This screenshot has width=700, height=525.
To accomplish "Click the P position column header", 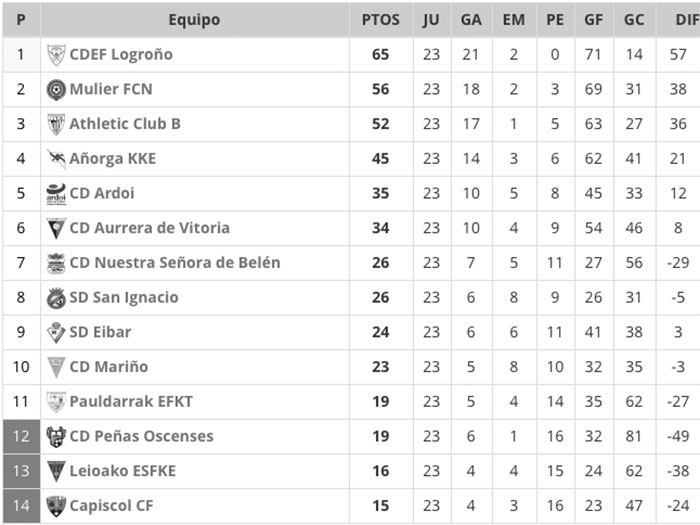I will coord(21,20).
